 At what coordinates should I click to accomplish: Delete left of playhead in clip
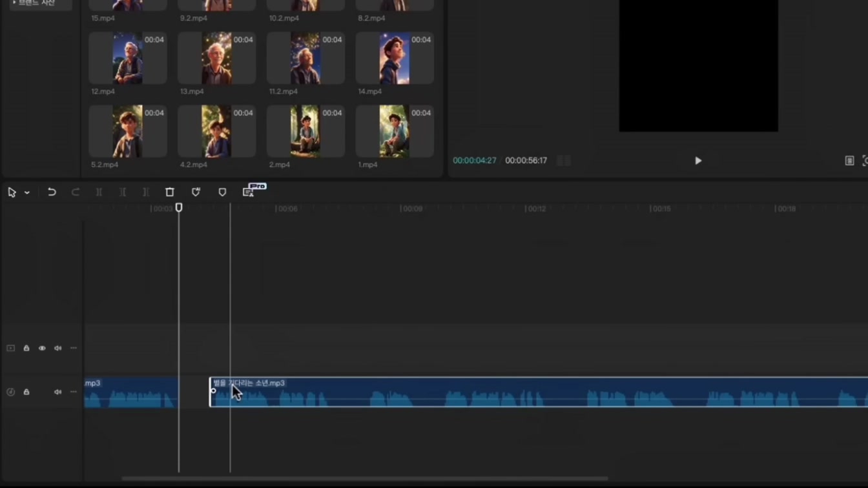pos(123,192)
